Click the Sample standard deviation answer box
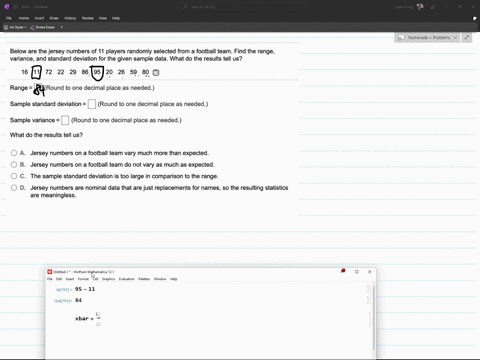Image resolution: width=480 pixels, height=360 pixels. point(92,104)
